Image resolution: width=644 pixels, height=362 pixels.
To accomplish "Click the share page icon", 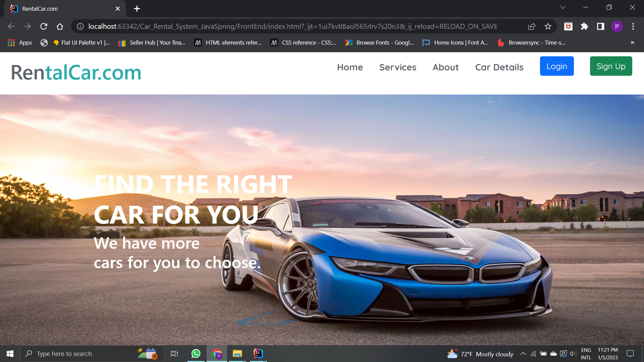I will click(532, 26).
